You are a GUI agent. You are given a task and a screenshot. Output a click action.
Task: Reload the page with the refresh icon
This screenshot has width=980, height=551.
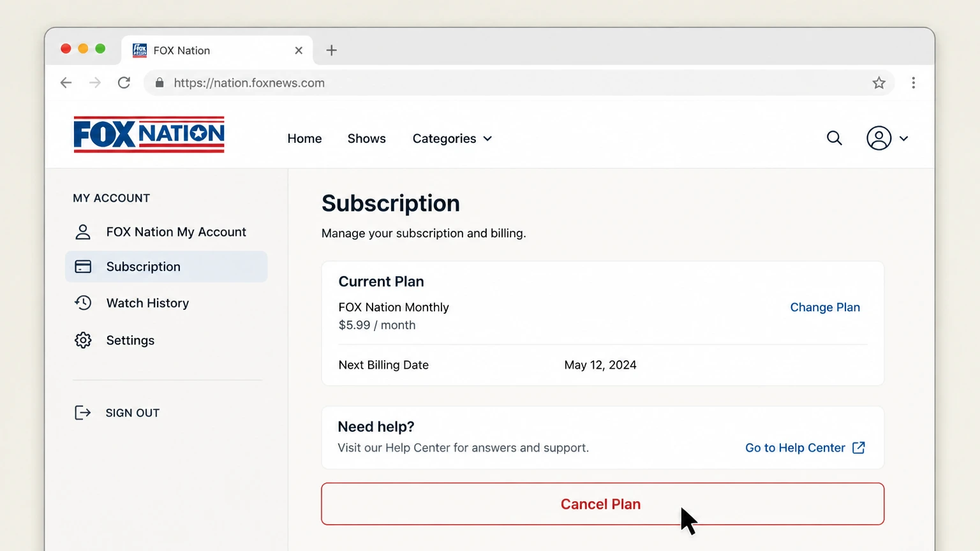(x=124, y=83)
